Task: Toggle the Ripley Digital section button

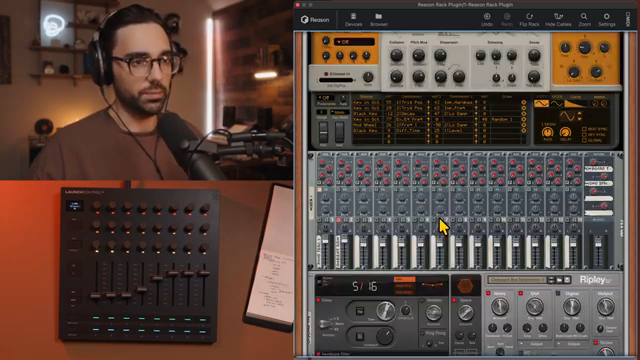Action: click(558, 293)
